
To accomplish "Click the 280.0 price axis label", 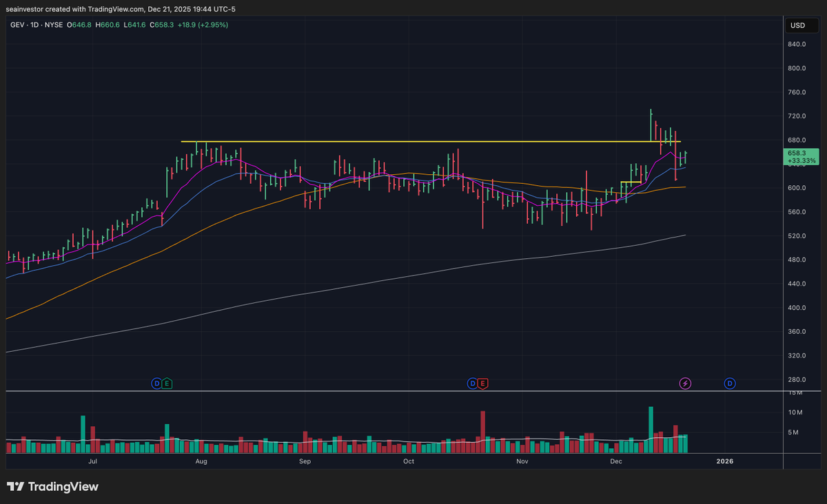I will pos(797,380).
